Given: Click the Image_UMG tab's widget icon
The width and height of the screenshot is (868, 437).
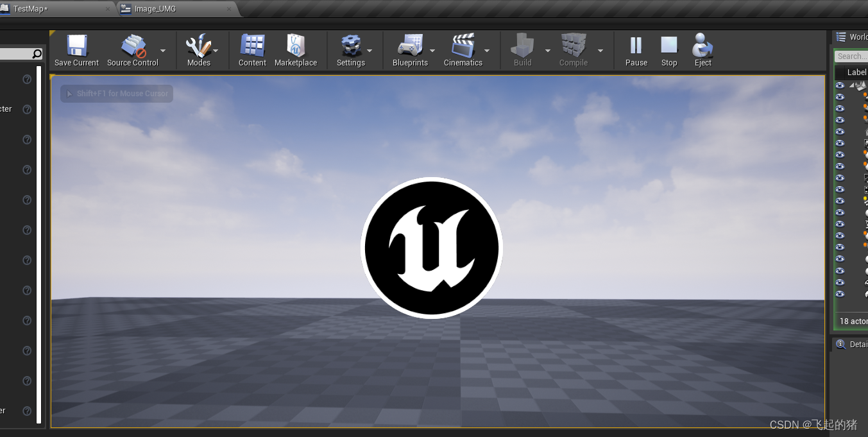Looking at the screenshot, I should click(125, 9).
